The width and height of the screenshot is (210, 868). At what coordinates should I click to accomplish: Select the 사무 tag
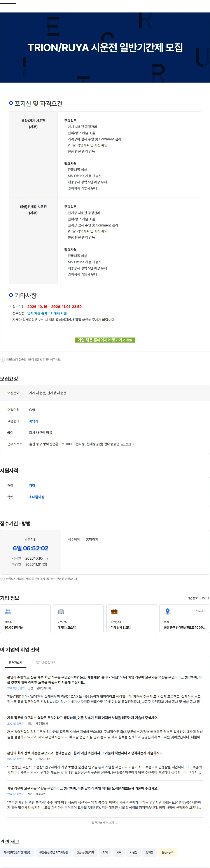click(119, 852)
